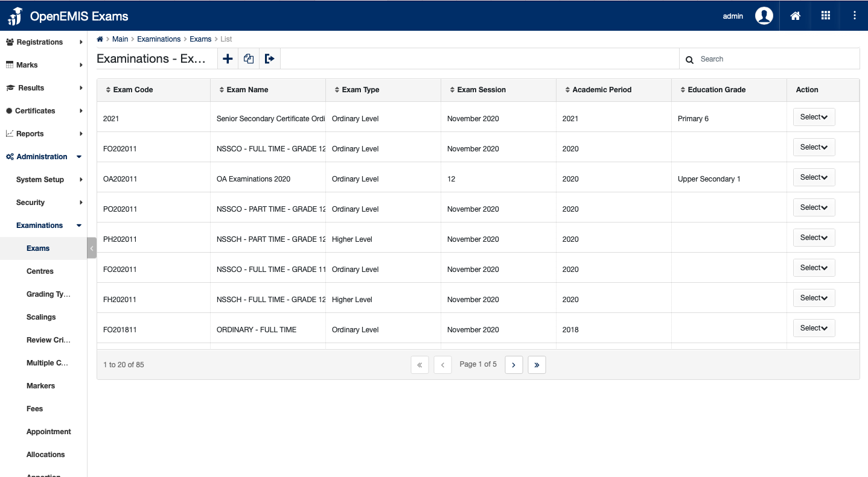Sort by Exam Name column
The image size is (868, 477).
click(x=244, y=90)
